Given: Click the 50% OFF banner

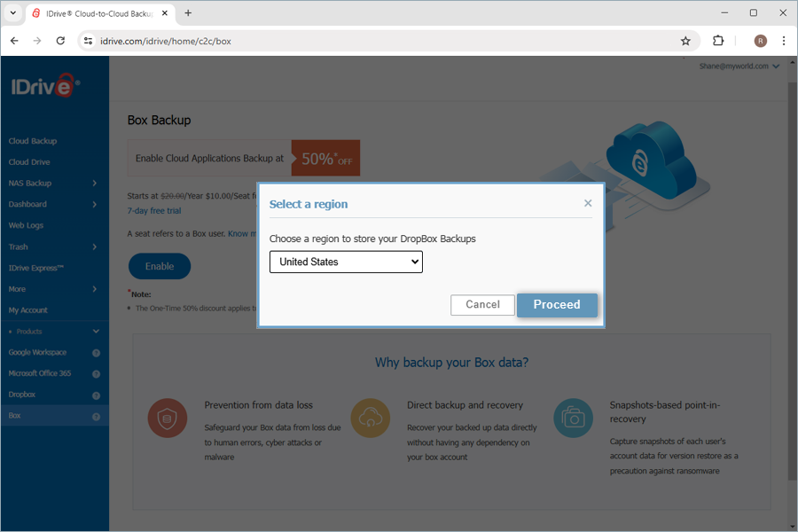Looking at the screenshot, I should coord(325,159).
